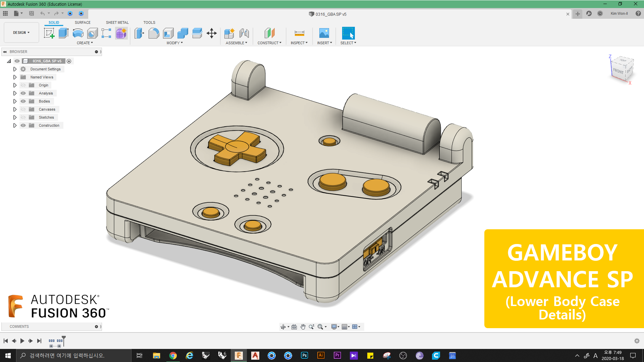Image resolution: width=644 pixels, height=362 pixels.
Task: Switch to the SURFACE tab
Action: tap(83, 22)
